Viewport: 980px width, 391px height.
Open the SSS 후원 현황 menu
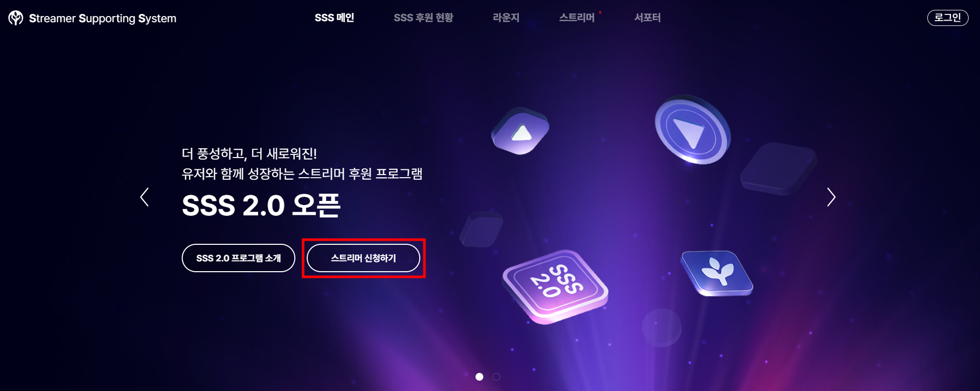pyautogui.click(x=423, y=18)
